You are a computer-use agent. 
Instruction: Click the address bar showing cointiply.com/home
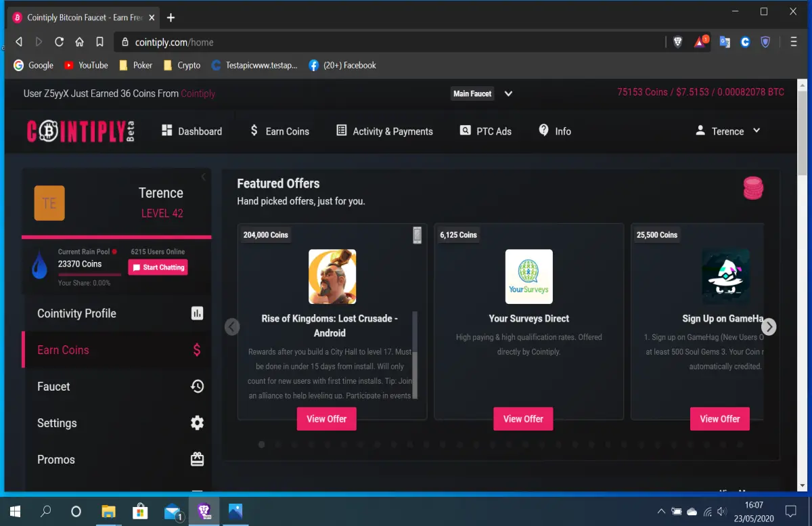(389, 42)
